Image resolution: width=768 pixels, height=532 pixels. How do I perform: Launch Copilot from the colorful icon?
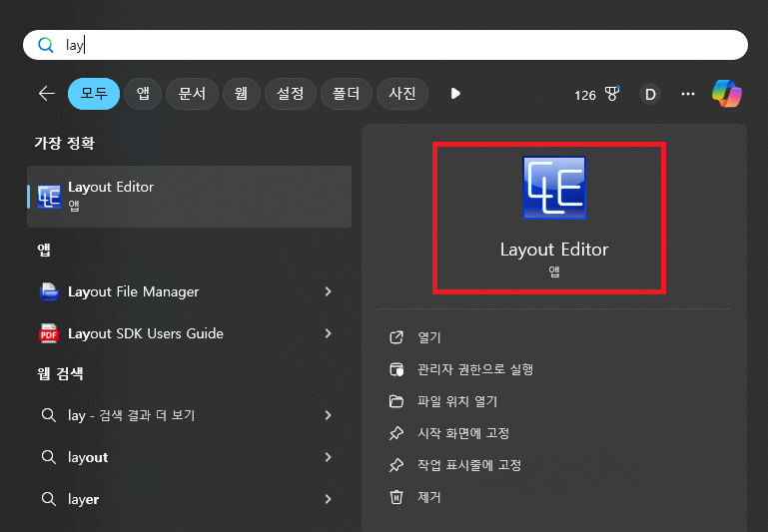[x=727, y=93]
